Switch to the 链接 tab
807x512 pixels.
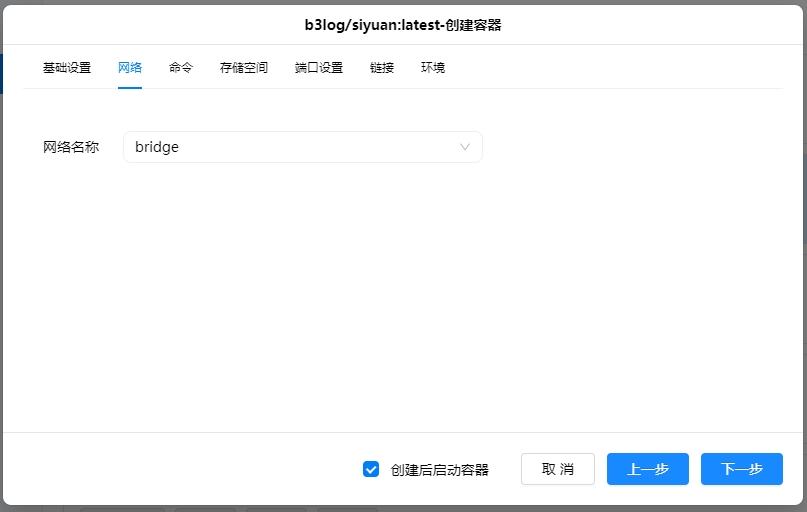pyautogui.click(x=382, y=68)
